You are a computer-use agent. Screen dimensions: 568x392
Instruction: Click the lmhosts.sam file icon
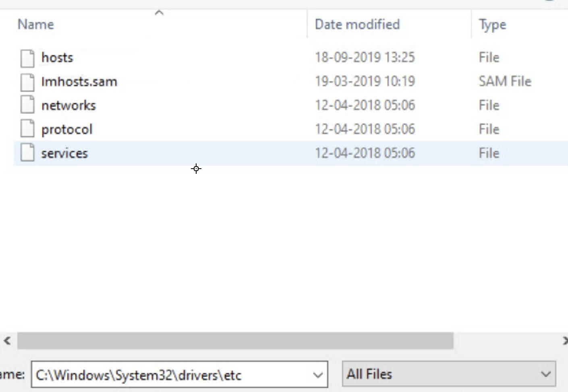click(27, 82)
